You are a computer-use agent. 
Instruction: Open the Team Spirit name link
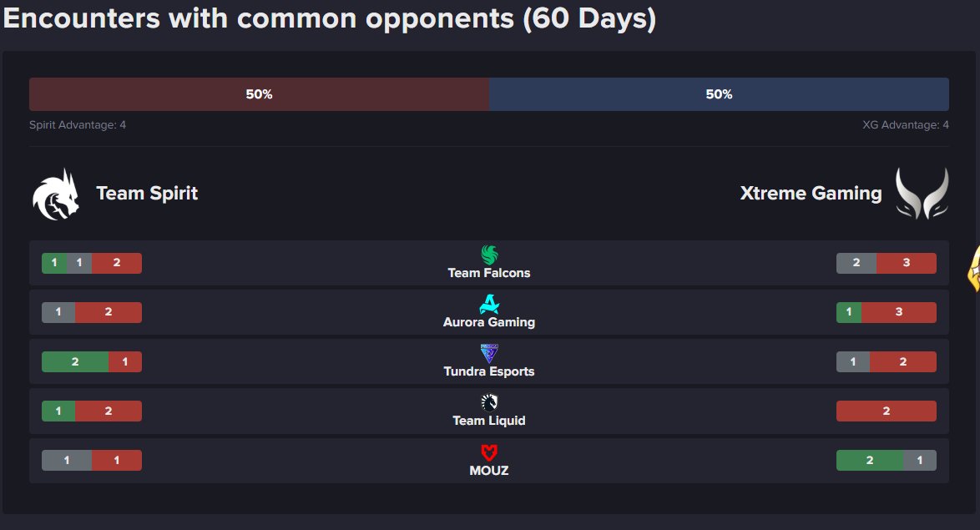pyautogui.click(x=147, y=194)
